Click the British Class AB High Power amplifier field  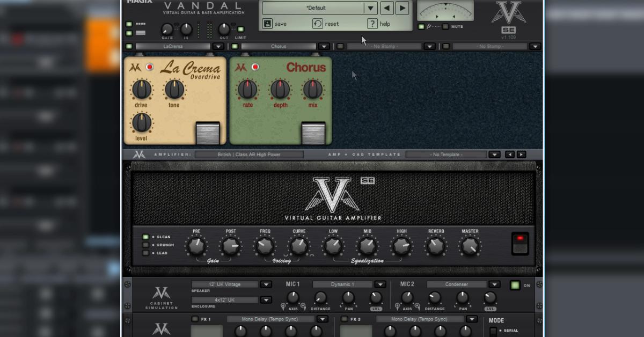coord(249,155)
